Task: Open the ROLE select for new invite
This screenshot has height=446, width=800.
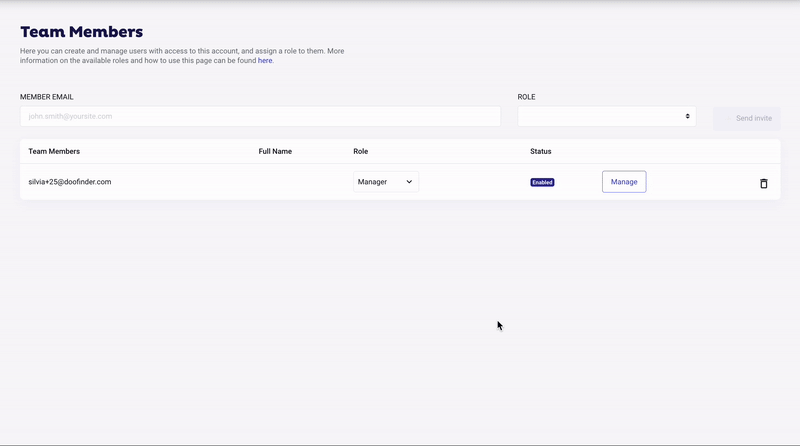Action: (607, 116)
